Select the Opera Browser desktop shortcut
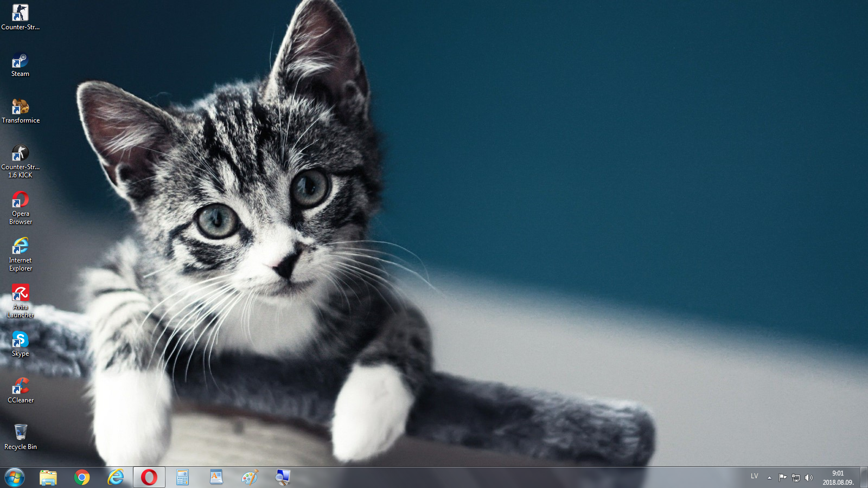 pyautogui.click(x=21, y=208)
